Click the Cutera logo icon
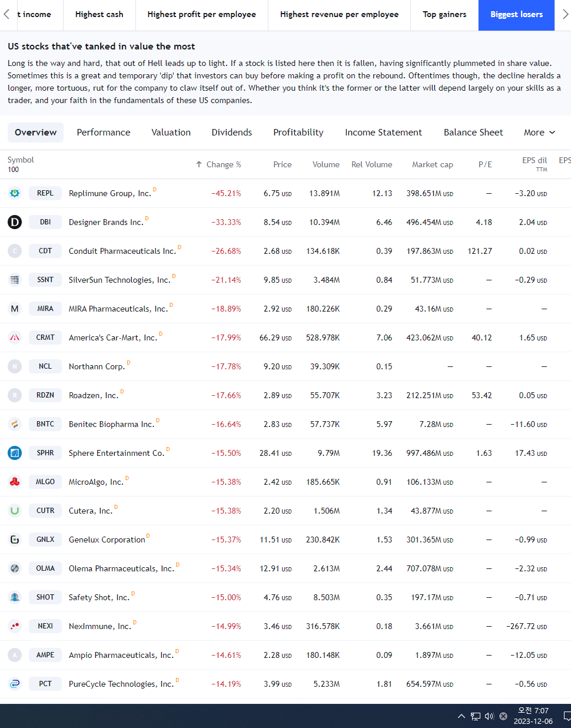This screenshot has width=571, height=728. pyautogui.click(x=15, y=511)
